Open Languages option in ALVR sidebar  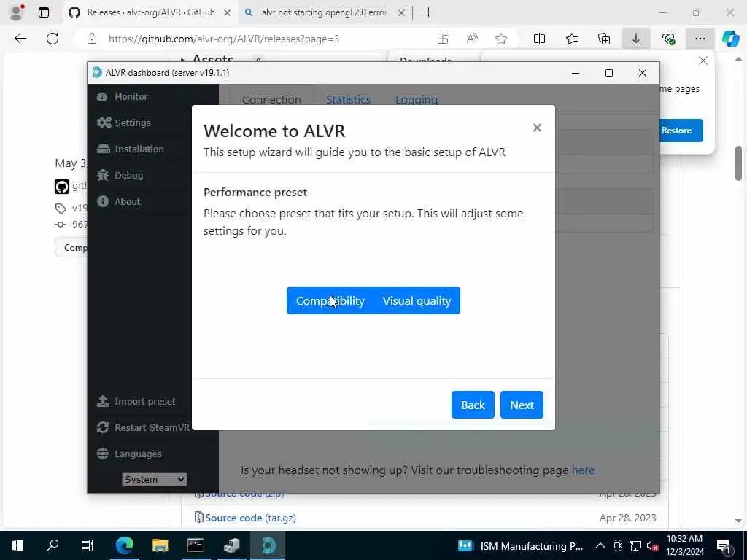130,454
